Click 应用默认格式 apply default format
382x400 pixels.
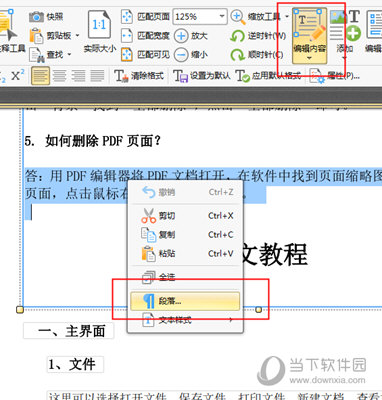(268, 76)
